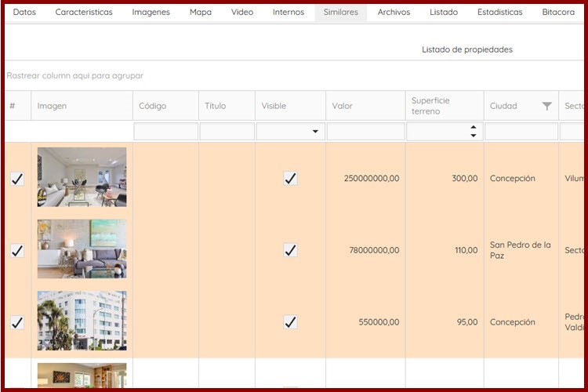Toggle Visible checkbox in San Pedro row
This screenshot has width=588, height=392.
(290, 250)
